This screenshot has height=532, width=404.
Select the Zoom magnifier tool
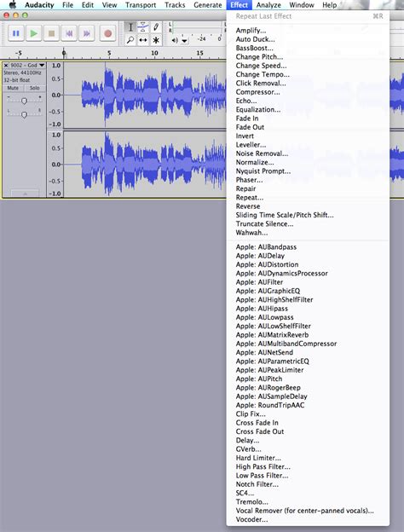[130, 40]
